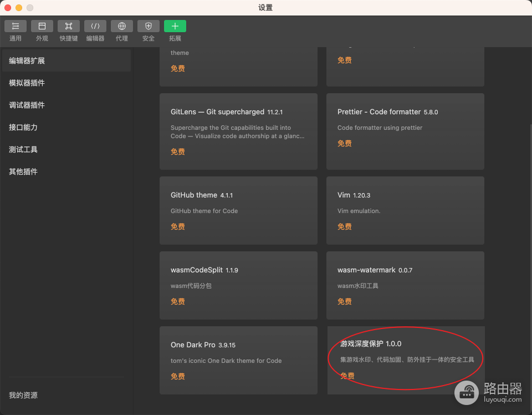Click 'wasm代码分包' description
The width and height of the screenshot is (532, 415).
[191, 286]
